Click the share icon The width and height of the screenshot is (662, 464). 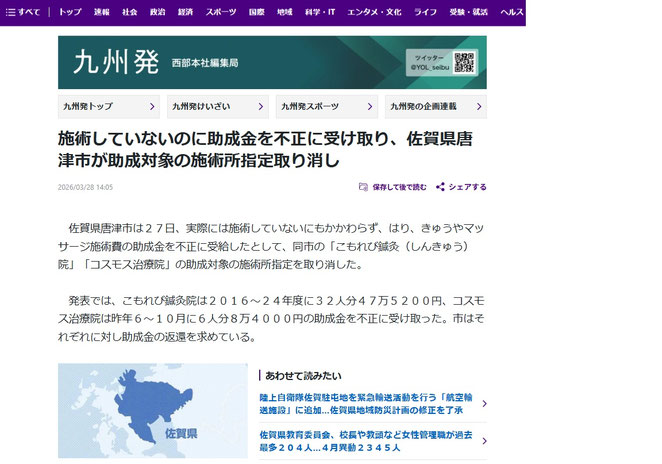(x=440, y=187)
